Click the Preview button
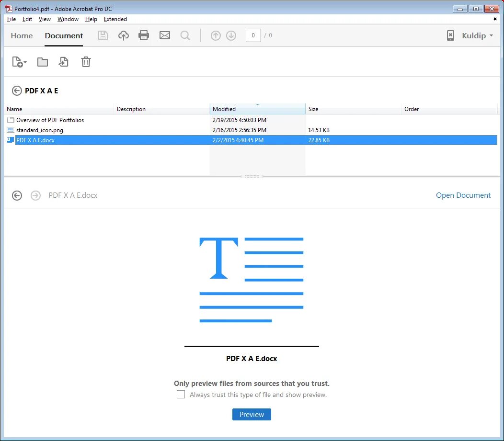Image resolution: width=504 pixels, height=441 pixels. pos(252,414)
